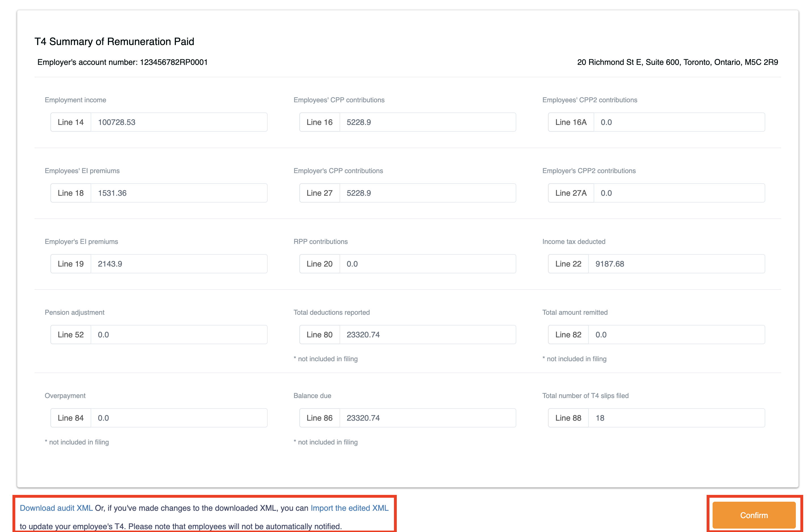810x532 pixels.
Task: Click the Employees' CPP2 contributions label
Action: click(x=590, y=100)
